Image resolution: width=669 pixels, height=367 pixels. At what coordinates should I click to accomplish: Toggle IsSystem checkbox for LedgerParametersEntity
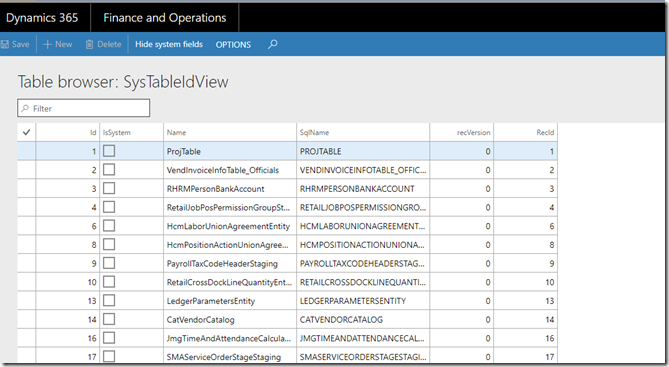point(109,300)
